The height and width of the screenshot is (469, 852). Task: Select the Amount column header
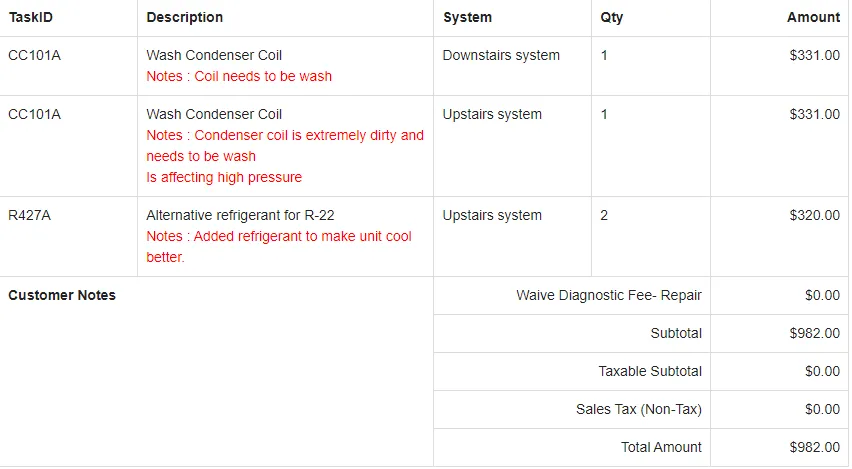tap(813, 17)
